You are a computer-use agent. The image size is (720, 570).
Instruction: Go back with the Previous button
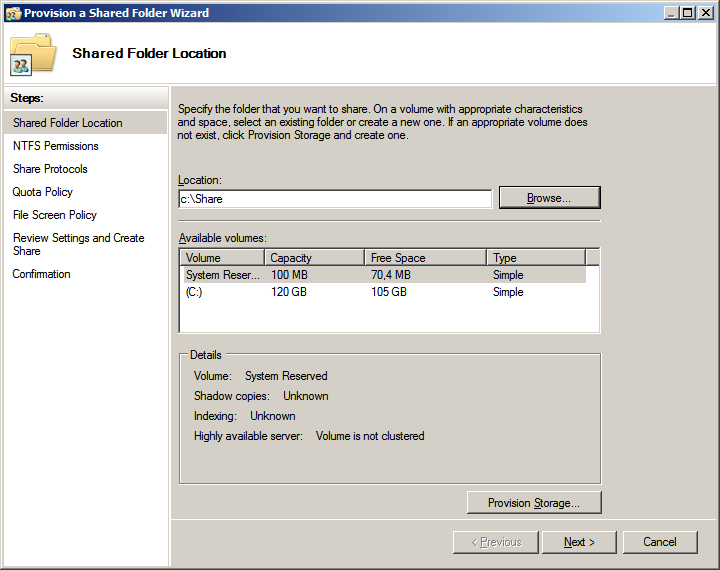click(495, 542)
